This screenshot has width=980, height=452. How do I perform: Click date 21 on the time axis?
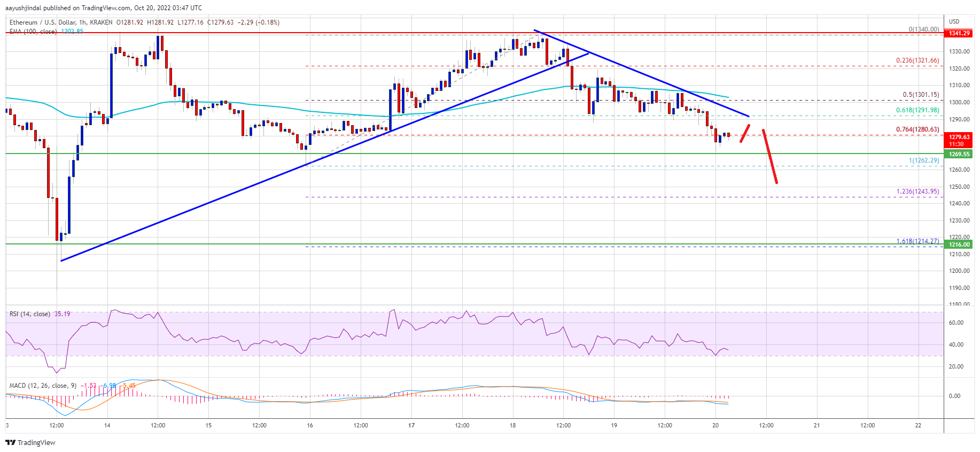point(816,425)
